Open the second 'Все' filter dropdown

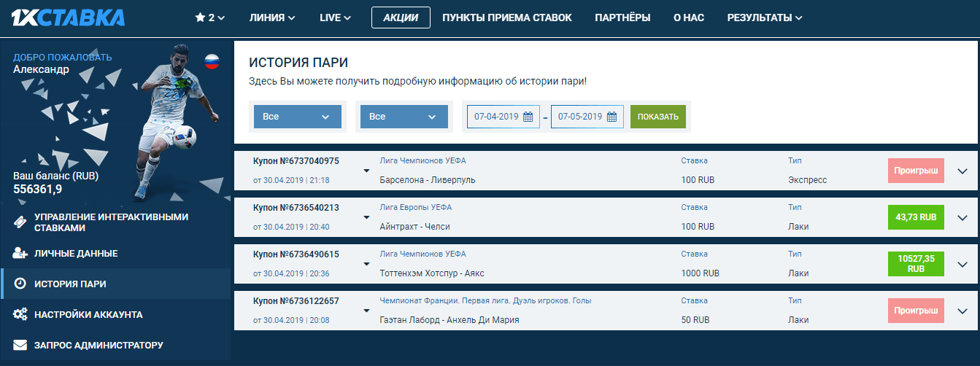coord(404,117)
